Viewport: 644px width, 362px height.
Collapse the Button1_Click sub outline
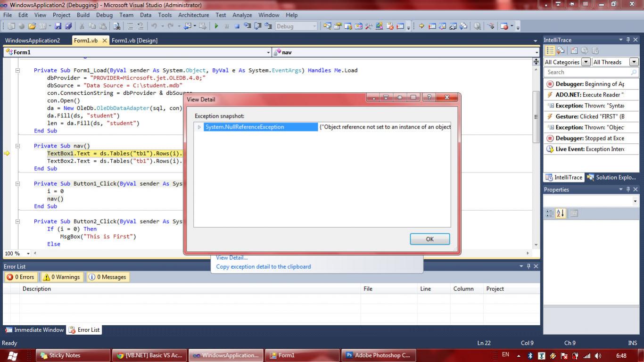pyautogui.click(x=17, y=183)
